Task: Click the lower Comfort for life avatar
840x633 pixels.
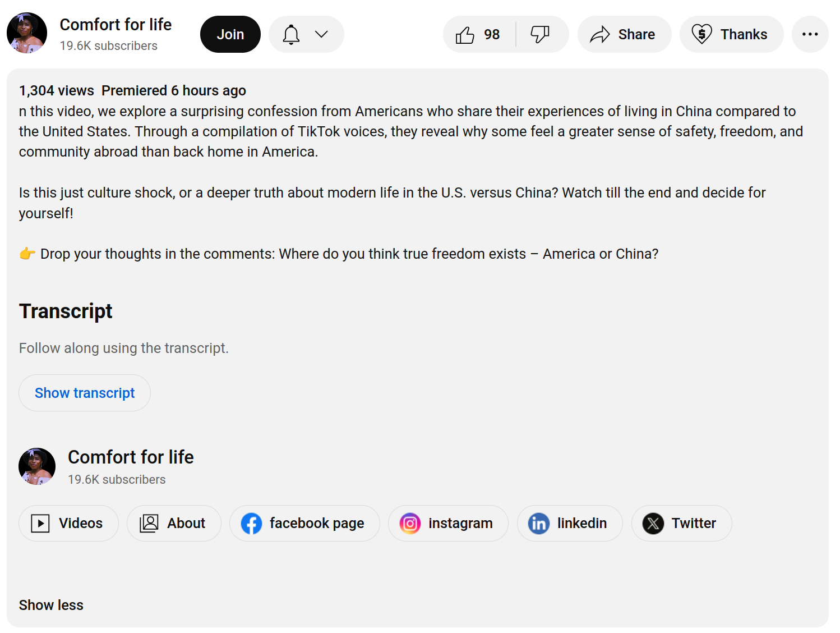Action: 37,466
